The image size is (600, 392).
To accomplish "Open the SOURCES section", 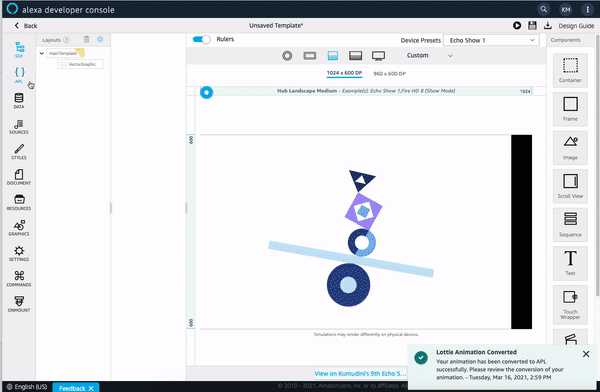I will click(x=19, y=126).
